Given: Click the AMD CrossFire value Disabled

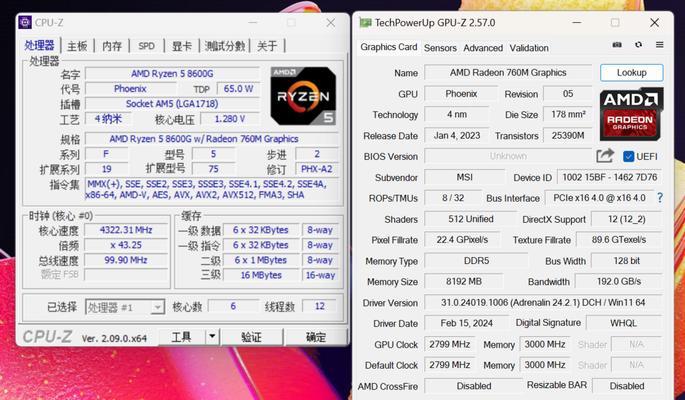Looking at the screenshot, I should coord(474,386).
